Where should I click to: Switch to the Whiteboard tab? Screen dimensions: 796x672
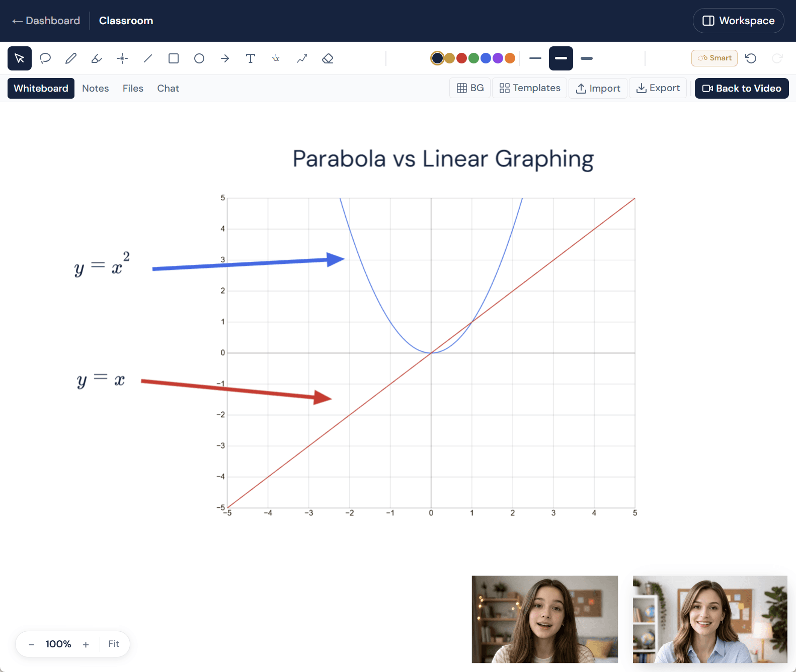41,88
